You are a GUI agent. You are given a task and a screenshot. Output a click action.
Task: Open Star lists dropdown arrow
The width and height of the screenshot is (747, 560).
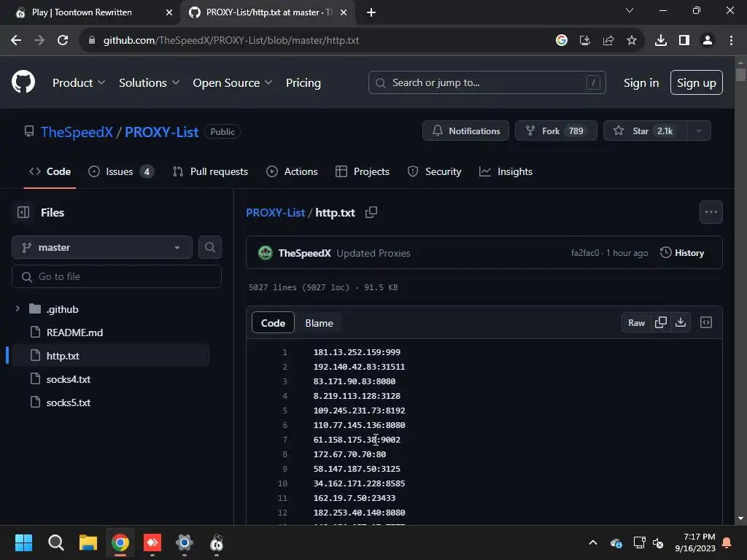point(698,131)
